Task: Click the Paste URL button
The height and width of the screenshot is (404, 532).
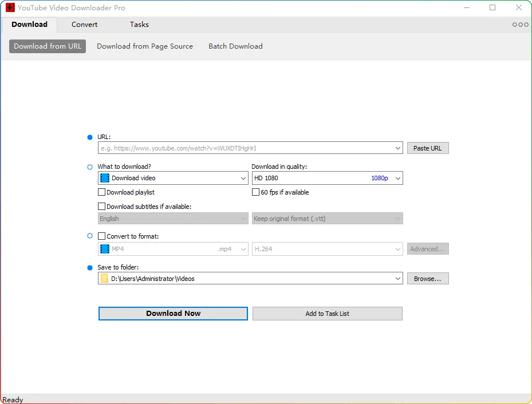Action: [x=428, y=148]
